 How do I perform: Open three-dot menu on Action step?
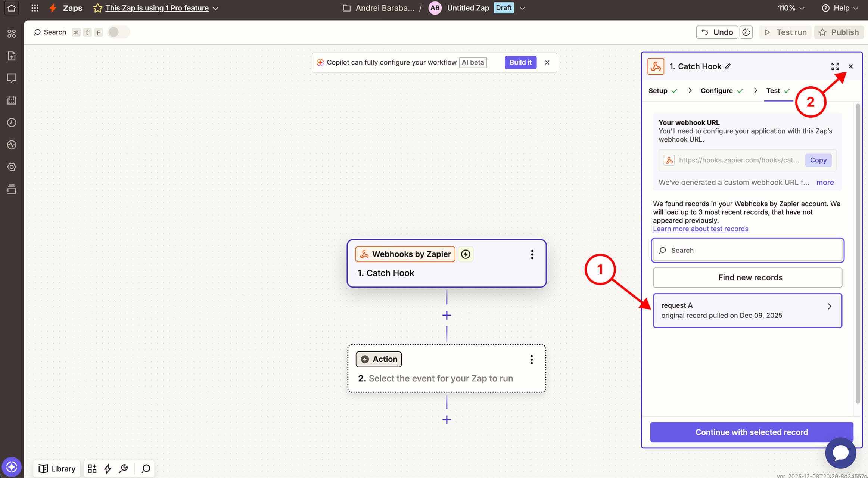coord(531,360)
